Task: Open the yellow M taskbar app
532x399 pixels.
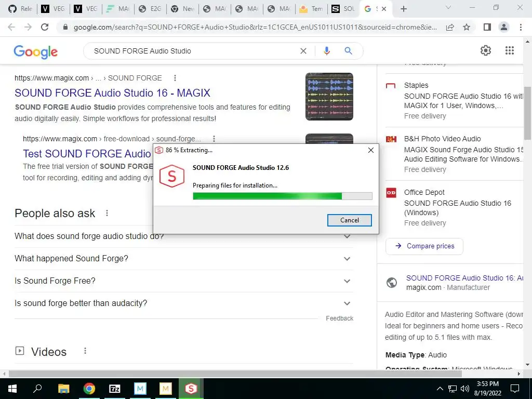Action: point(166,389)
